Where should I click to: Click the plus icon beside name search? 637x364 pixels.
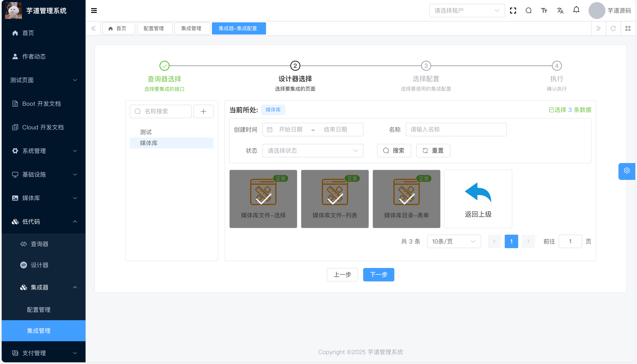[x=203, y=111]
